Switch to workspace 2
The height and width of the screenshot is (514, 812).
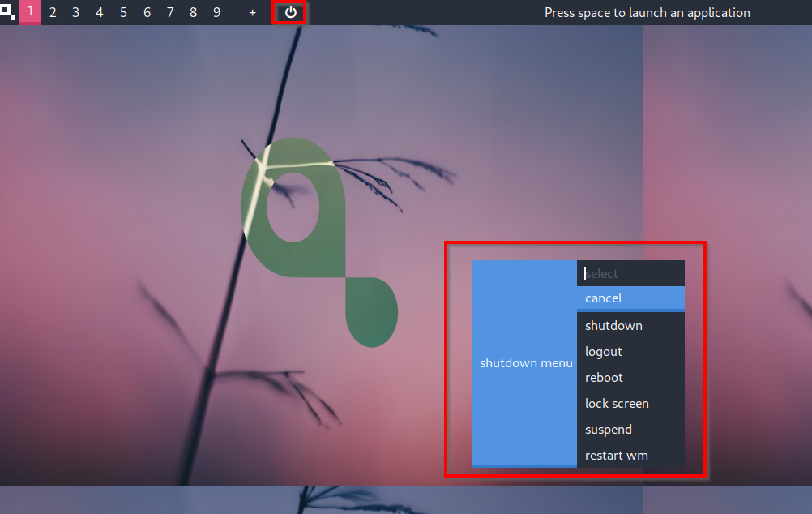53,12
